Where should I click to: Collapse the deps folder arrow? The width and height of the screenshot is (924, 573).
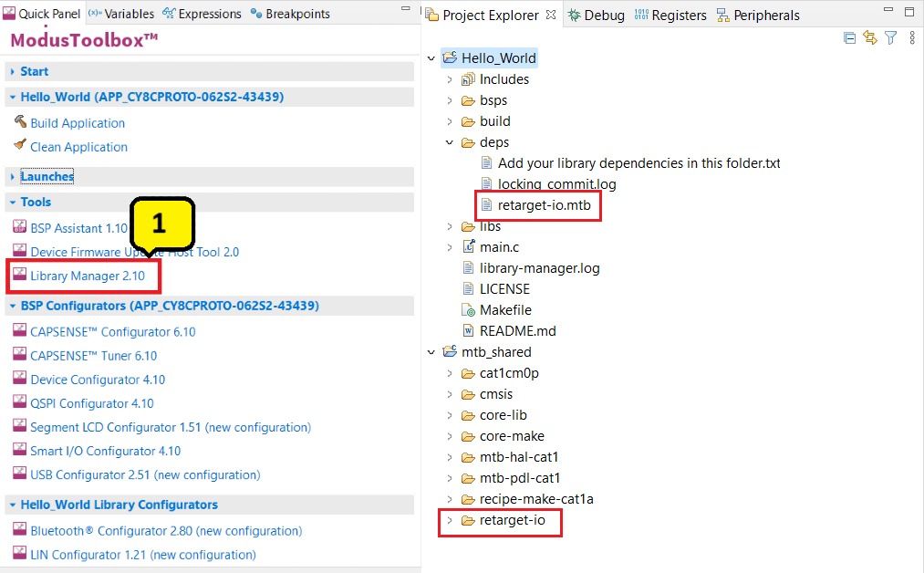coord(450,142)
